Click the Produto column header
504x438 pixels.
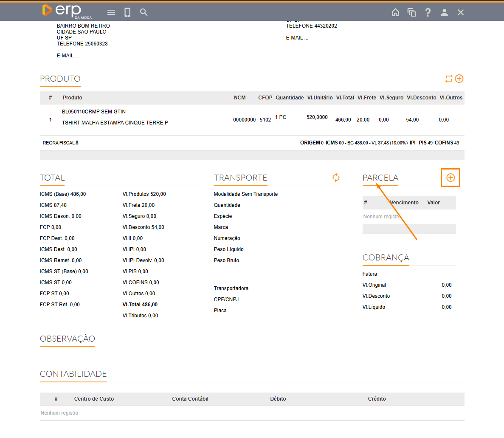tap(73, 98)
